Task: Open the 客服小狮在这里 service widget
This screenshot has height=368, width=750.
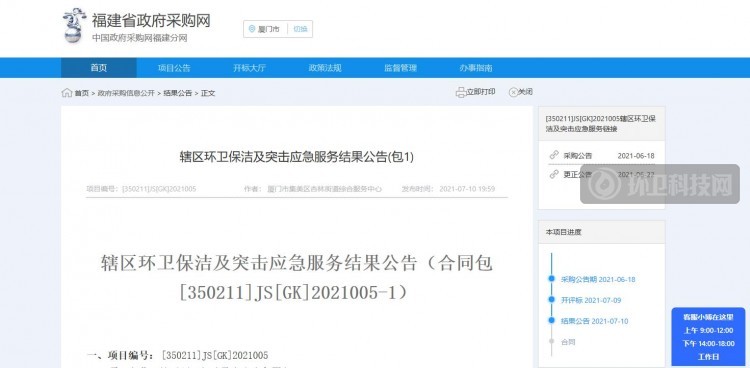Action: [x=708, y=337]
